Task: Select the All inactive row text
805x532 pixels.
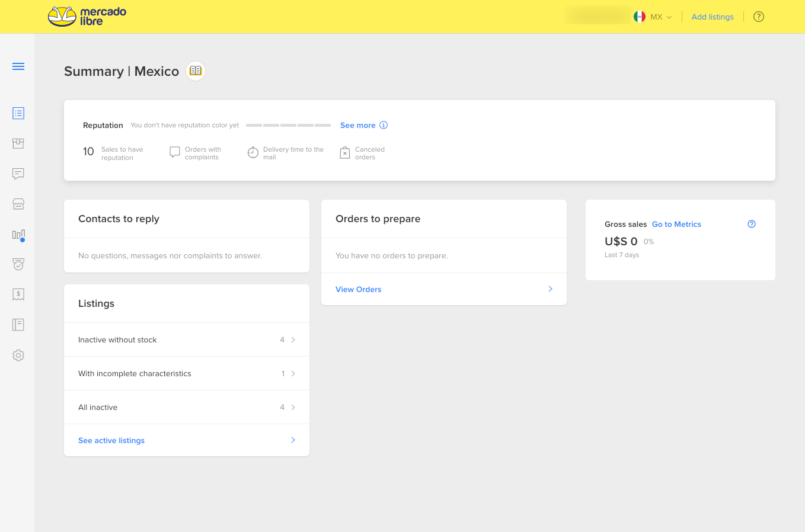Action: pyautogui.click(x=98, y=407)
